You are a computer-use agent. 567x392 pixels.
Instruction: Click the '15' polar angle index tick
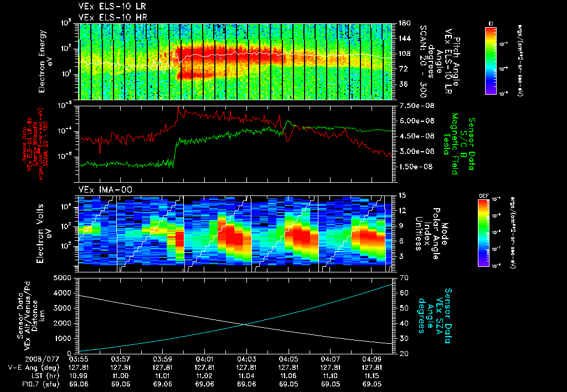click(x=402, y=195)
